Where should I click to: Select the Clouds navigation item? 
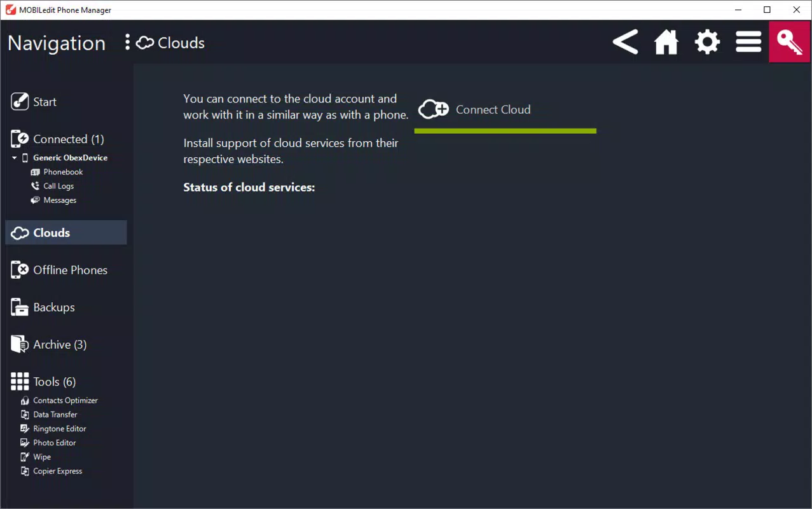coord(66,233)
